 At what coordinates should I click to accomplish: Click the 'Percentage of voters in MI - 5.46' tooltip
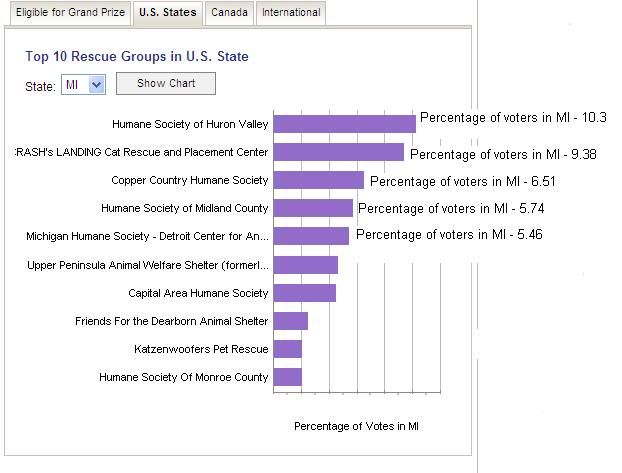coord(449,235)
